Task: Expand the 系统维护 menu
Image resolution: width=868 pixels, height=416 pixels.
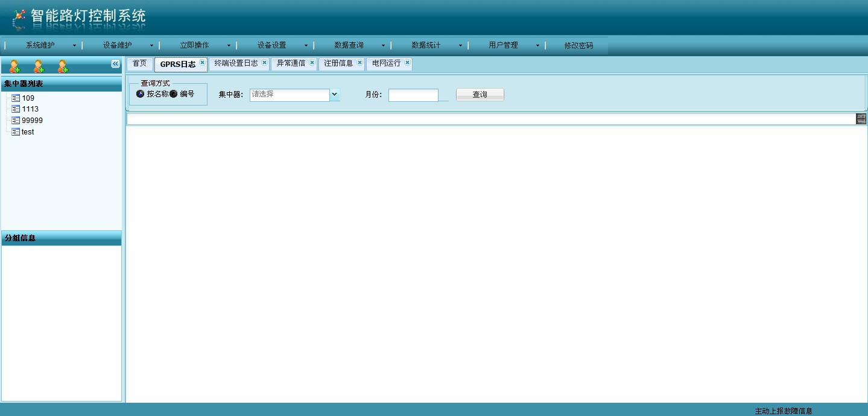Action: tap(43, 45)
